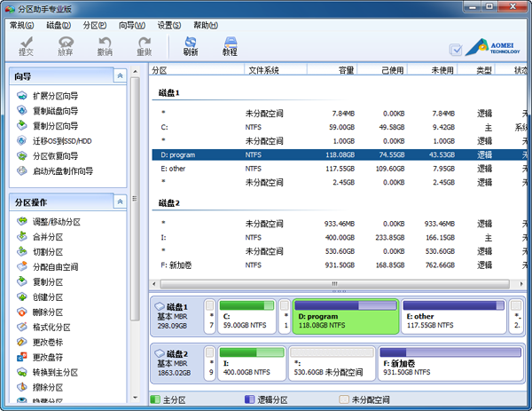The image size is (532, 411).
Task: Open the 磁盘(D) menu
Action: click(60, 25)
